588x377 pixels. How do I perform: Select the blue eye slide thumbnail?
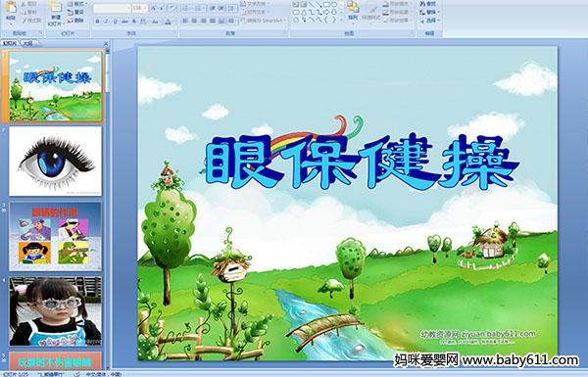point(55,161)
